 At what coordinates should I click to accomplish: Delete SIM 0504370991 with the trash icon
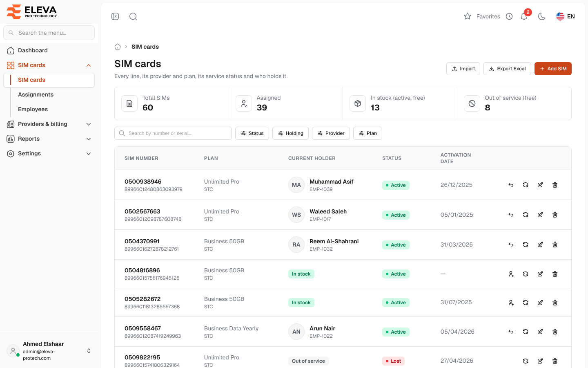[x=555, y=245]
